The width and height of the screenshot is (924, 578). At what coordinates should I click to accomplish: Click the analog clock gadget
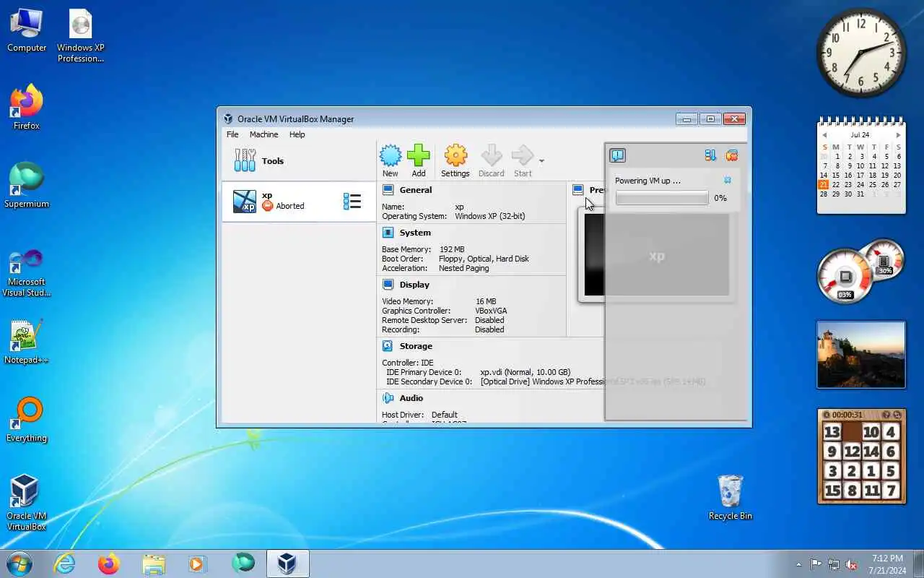click(x=861, y=53)
